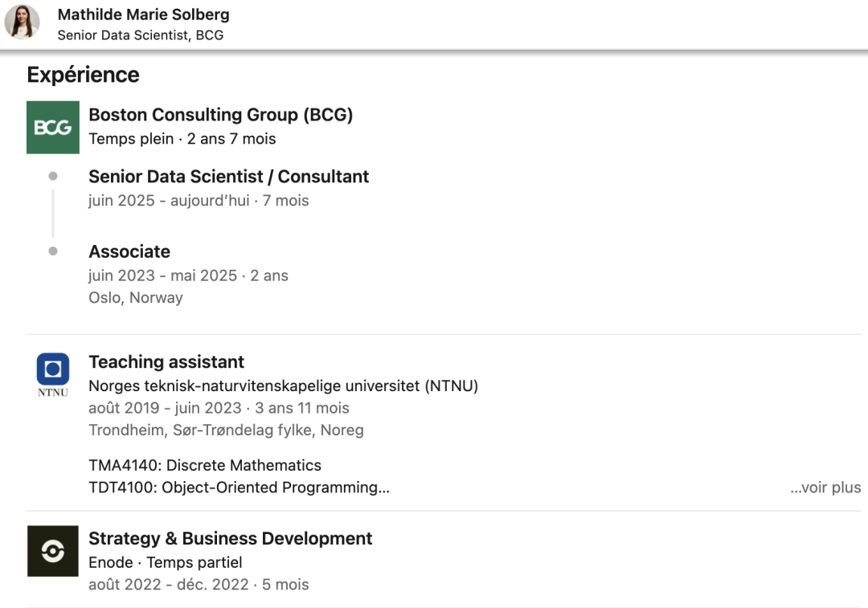The height and width of the screenshot is (608, 868).
Task: Open Norges teknisk-naturvitenskapelige universitet (NTNU) link
Action: [x=284, y=386]
